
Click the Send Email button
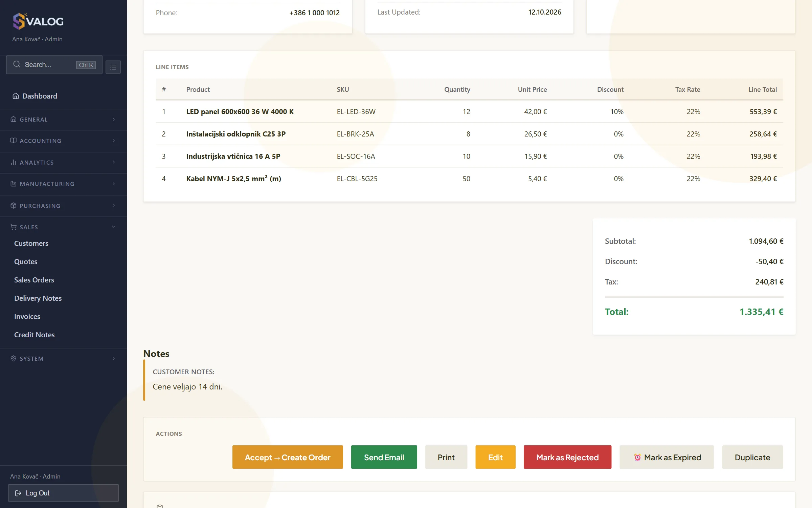pos(384,457)
